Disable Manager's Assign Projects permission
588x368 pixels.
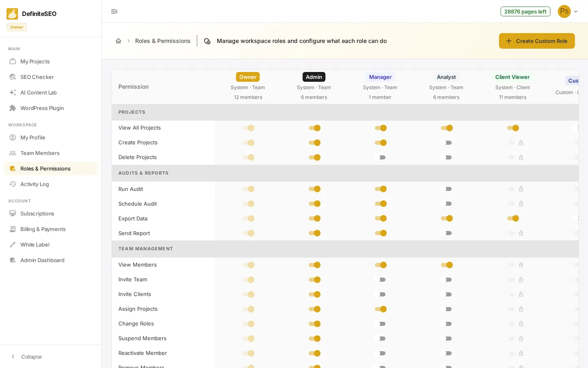381,309
